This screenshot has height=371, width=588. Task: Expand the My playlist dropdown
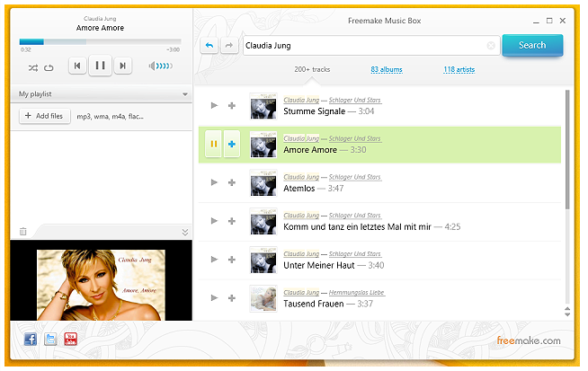click(185, 94)
